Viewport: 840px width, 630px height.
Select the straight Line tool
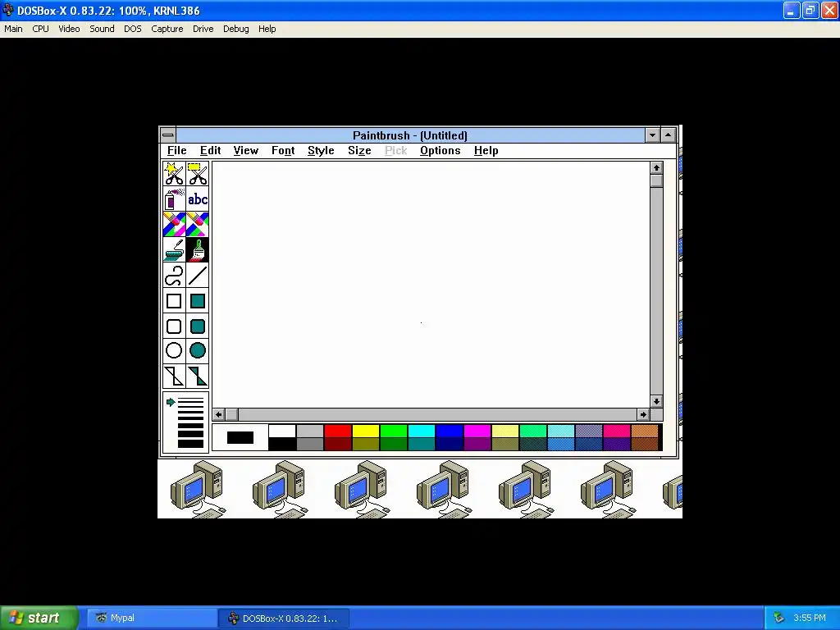(198, 276)
